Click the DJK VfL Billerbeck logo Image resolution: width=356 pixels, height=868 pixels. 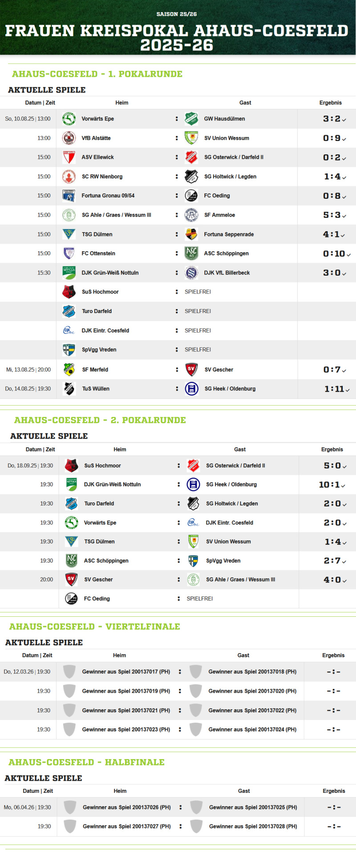pos(191,273)
